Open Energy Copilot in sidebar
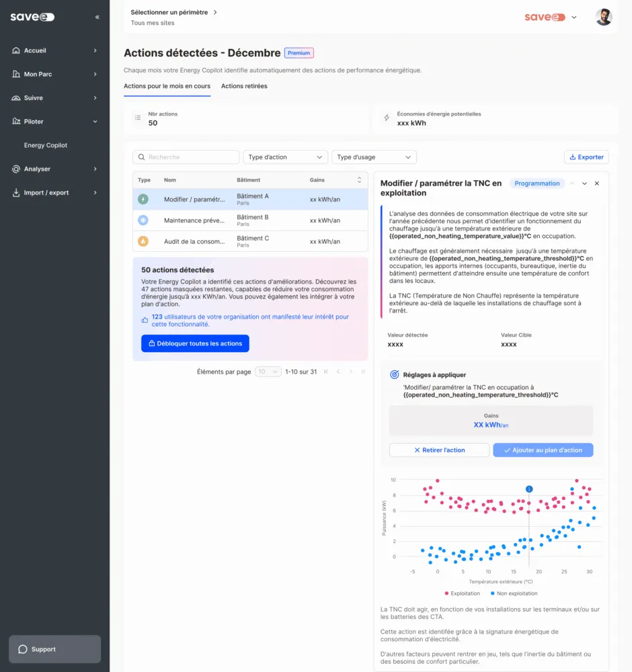Screen dimensions: 632x672 pos(46,145)
